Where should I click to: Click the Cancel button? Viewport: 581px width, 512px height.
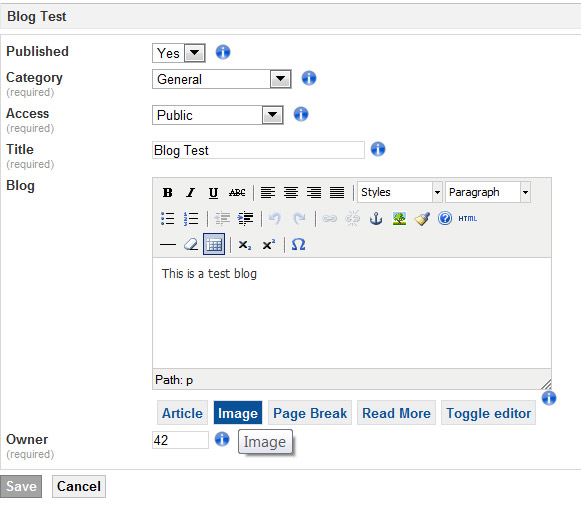coord(79,486)
